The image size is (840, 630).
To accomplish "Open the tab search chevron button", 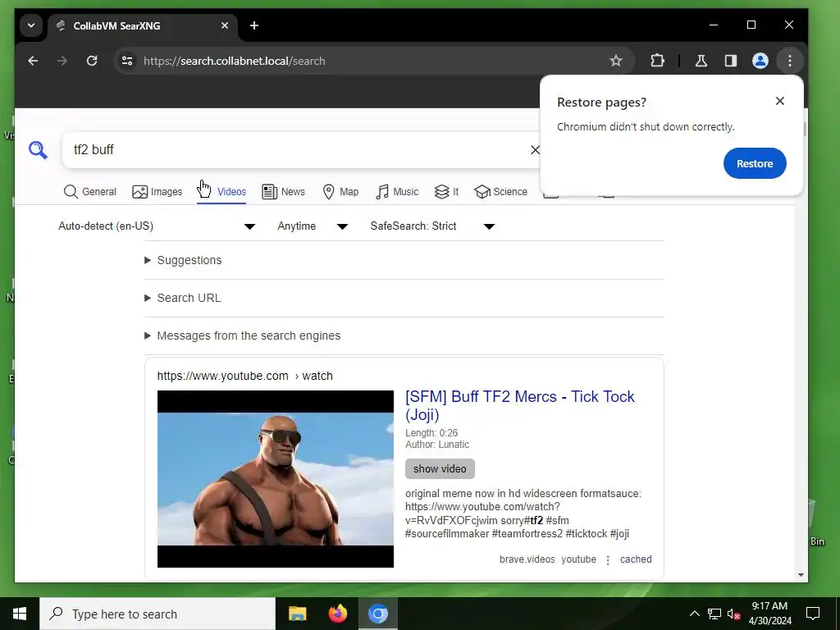I will coord(31,25).
